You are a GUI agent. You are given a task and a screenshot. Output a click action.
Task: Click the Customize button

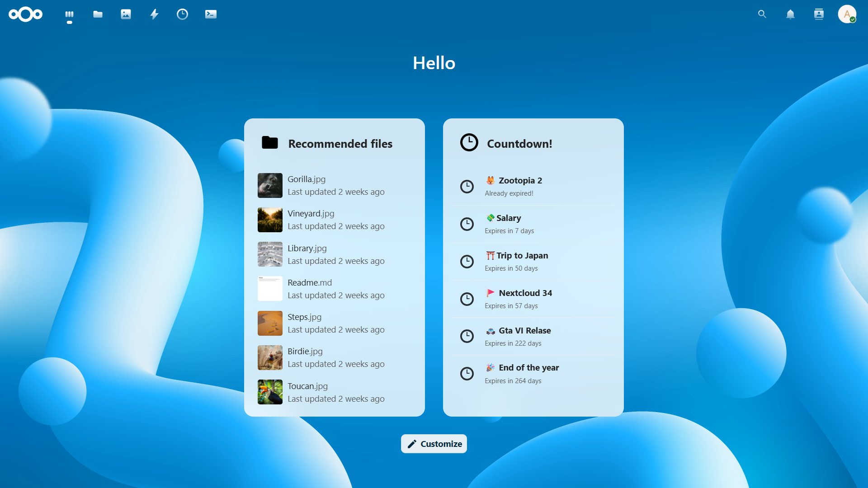click(434, 443)
